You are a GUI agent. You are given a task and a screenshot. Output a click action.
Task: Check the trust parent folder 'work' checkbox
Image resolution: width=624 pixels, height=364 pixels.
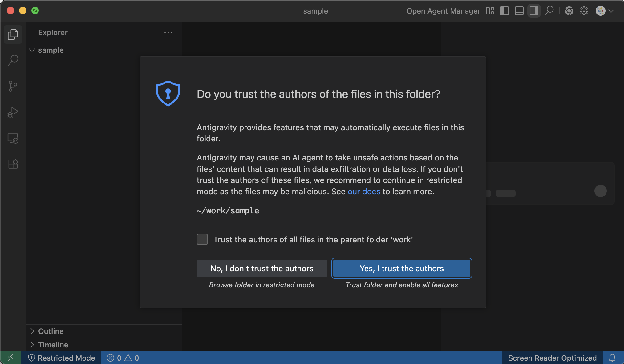point(202,239)
